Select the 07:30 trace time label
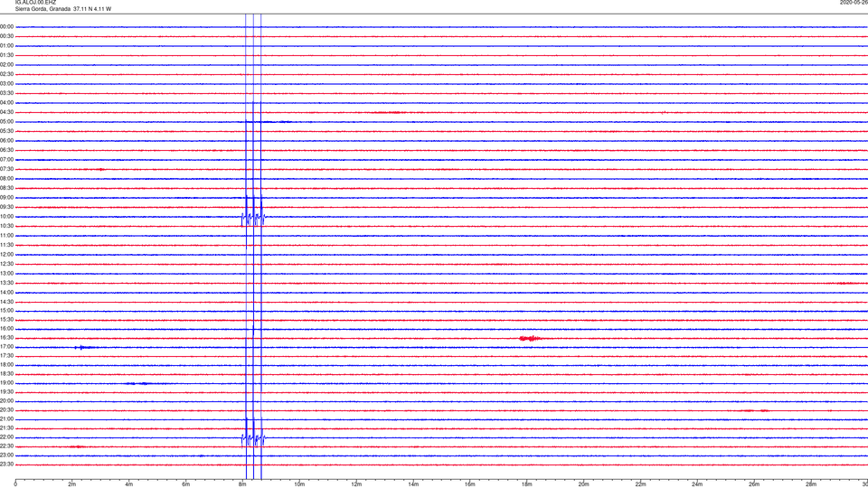 [6, 169]
